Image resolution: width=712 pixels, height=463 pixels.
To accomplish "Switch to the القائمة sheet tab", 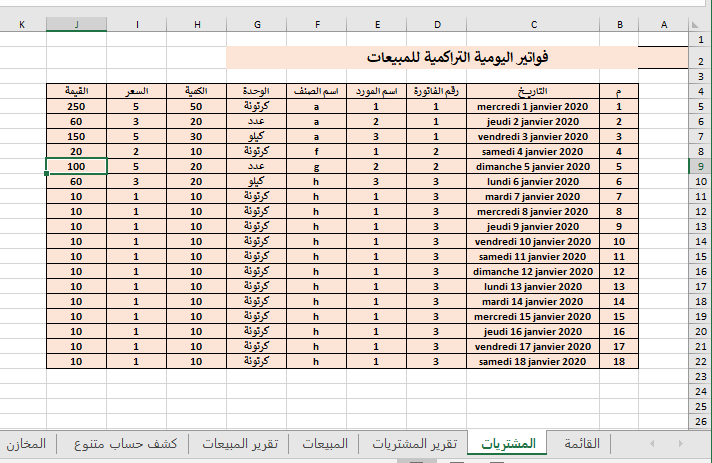I will [x=582, y=443].
